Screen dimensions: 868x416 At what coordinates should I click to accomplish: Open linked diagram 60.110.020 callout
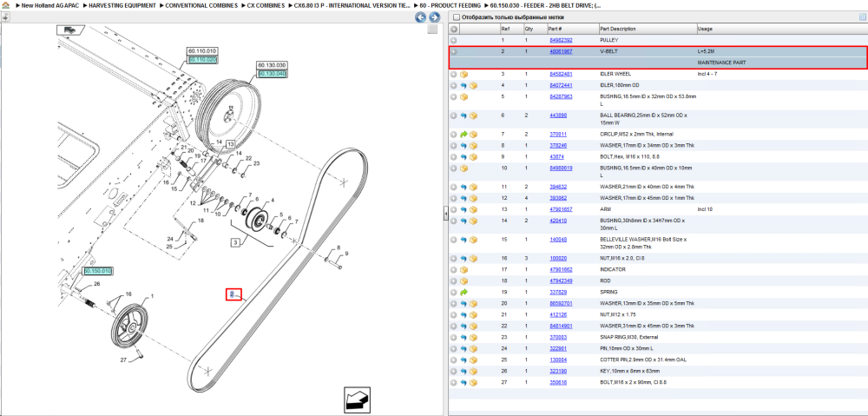click(202, 59)
